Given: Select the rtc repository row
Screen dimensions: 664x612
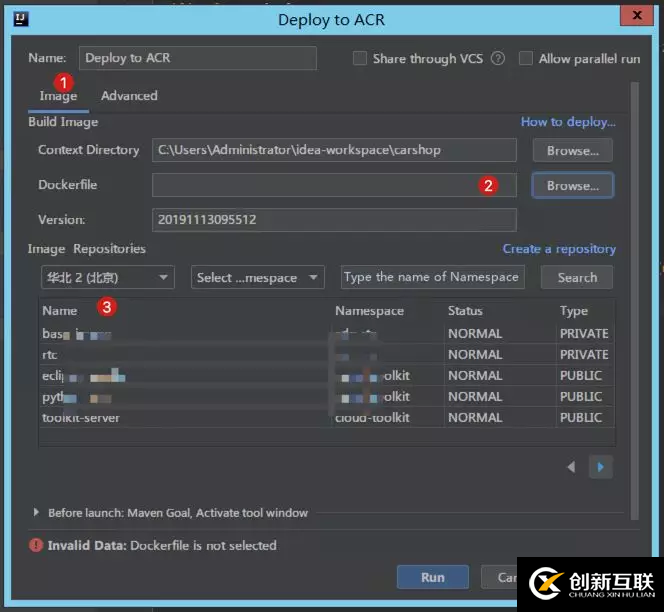Looking at the screenshot, I should click(326, 354).
